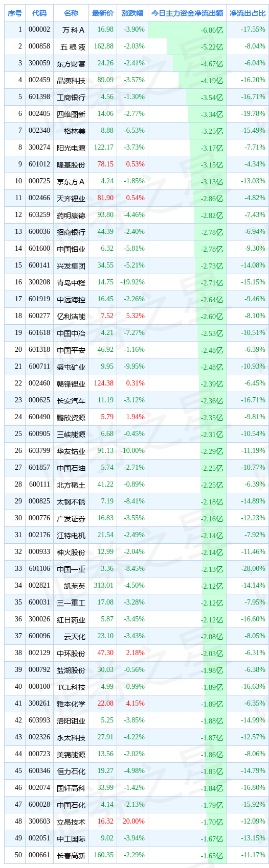Select stock name 江特电机

pyautogui.click(x=71, y=536)
